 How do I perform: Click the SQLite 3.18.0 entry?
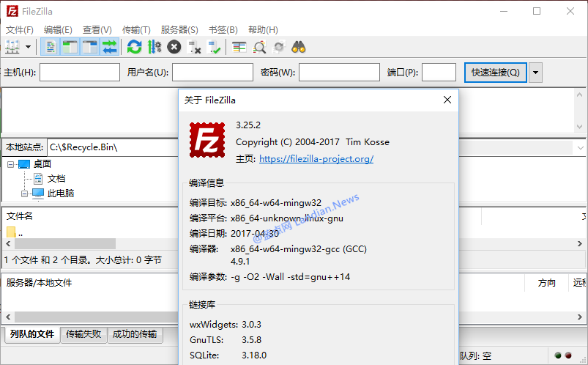tap(228, 355)
